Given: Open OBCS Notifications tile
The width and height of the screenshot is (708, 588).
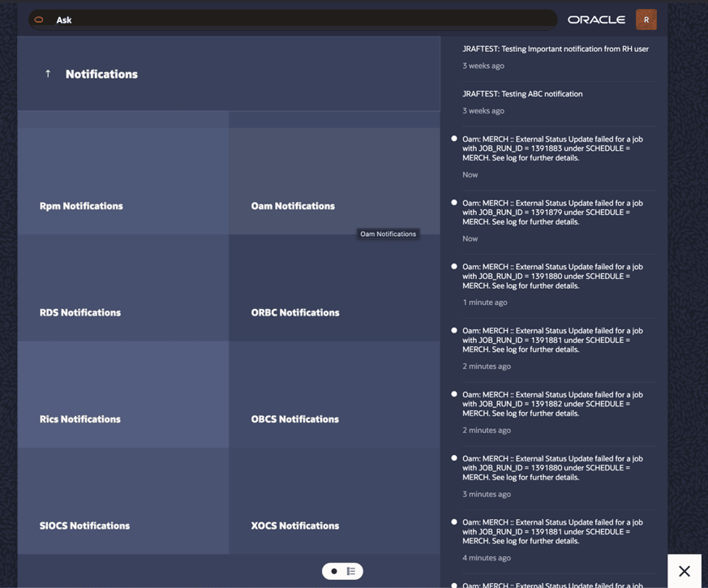Looking at the screenshot, I should tap(335, 394).
